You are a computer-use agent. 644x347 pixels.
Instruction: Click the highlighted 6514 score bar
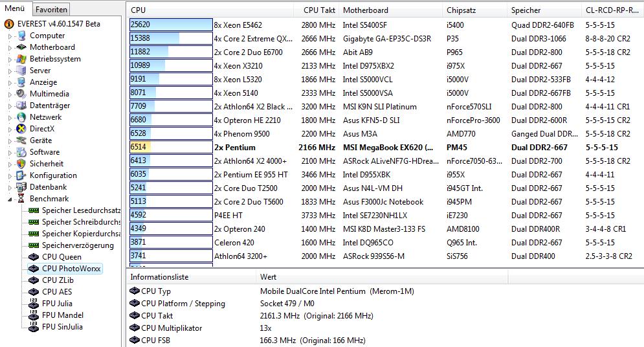pyautogui.click(x=171, y=147)
